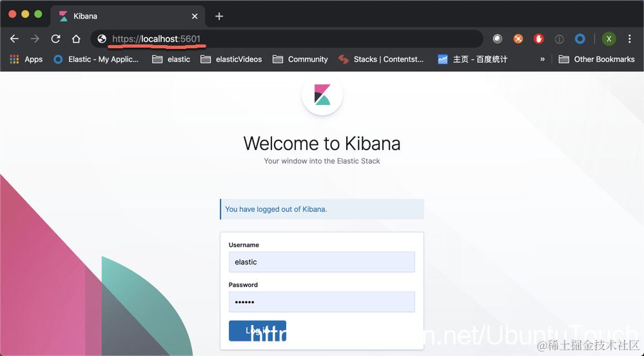
Task: Open the Community bookmarks folder
Action: pyautogui.click(x=300, y=59)
